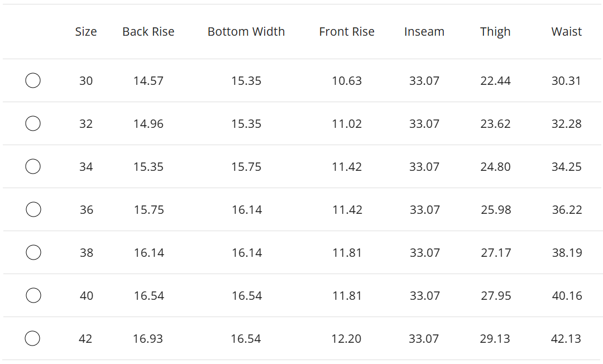
Task: Click the Front Rise column header
Action: click(x=347, y=32)
